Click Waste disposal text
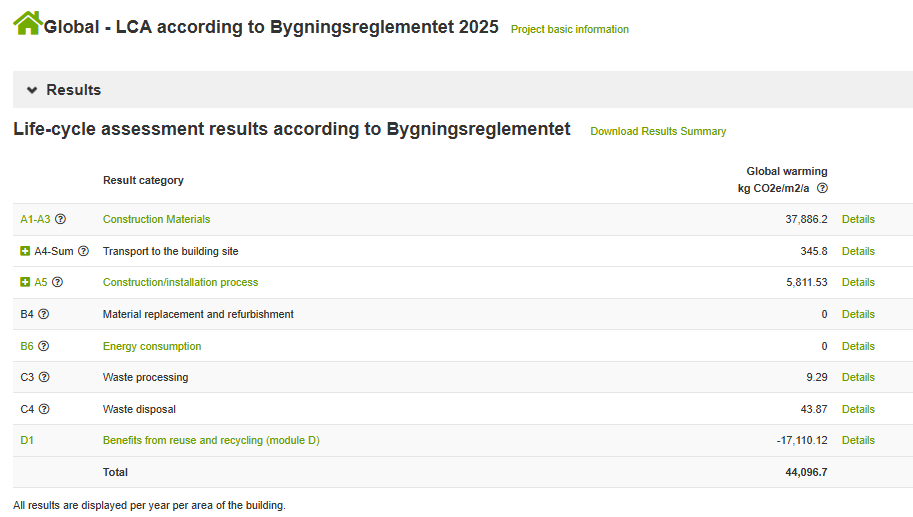Screen dimensions: 913x517 (x=139, y=409)
